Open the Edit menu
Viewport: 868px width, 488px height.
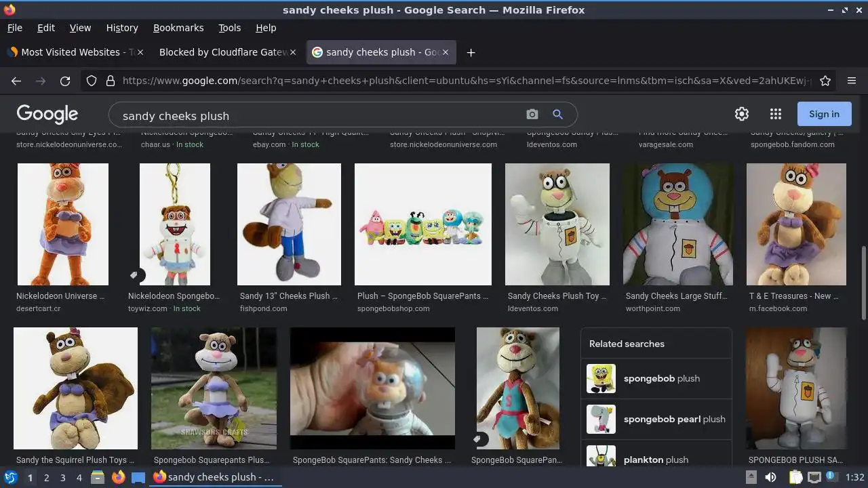pyautogui.click(x=46, y=28)
